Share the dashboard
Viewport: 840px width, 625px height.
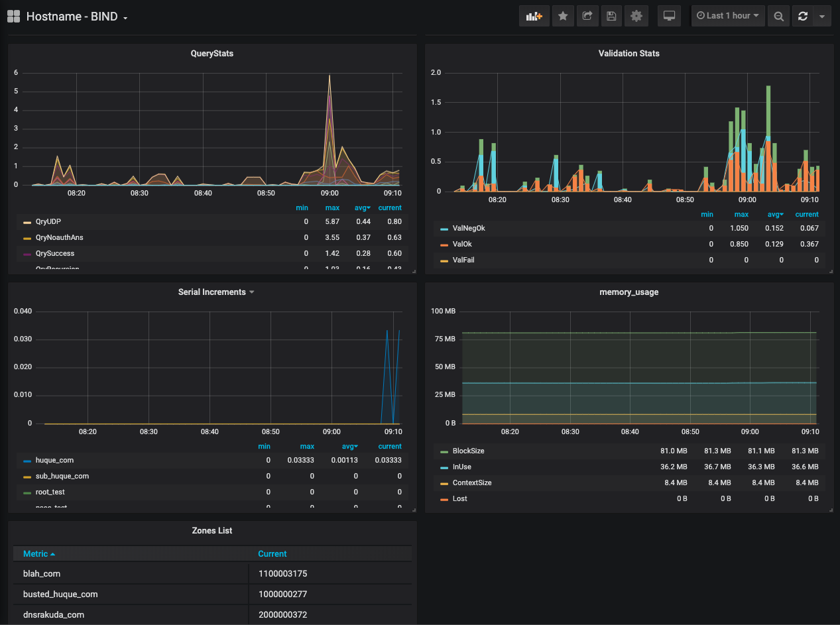[x=587, y=16]
